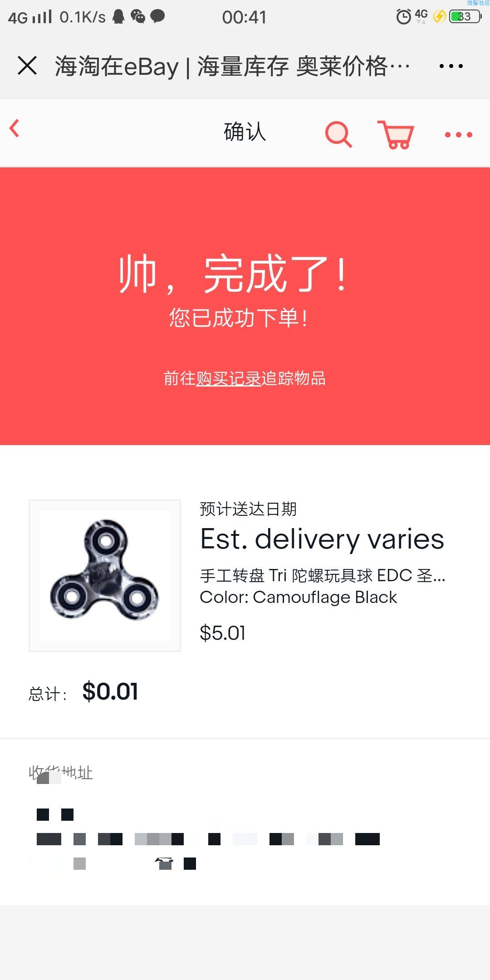Image resolution: width=490 pixels, height=980 pixels.
Task: Tap the 确认 header title
Action: pos(245,132)
